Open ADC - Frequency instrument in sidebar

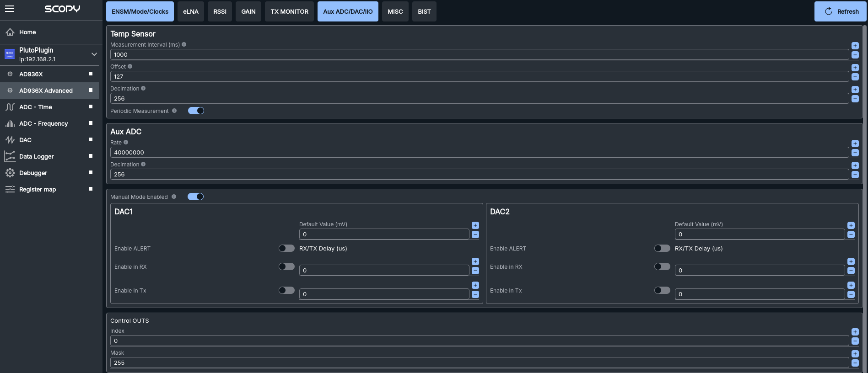point(49,123)
